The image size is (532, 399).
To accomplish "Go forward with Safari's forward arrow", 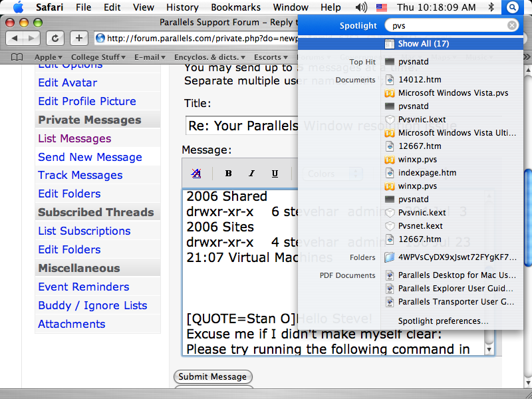I will (31, 39).
